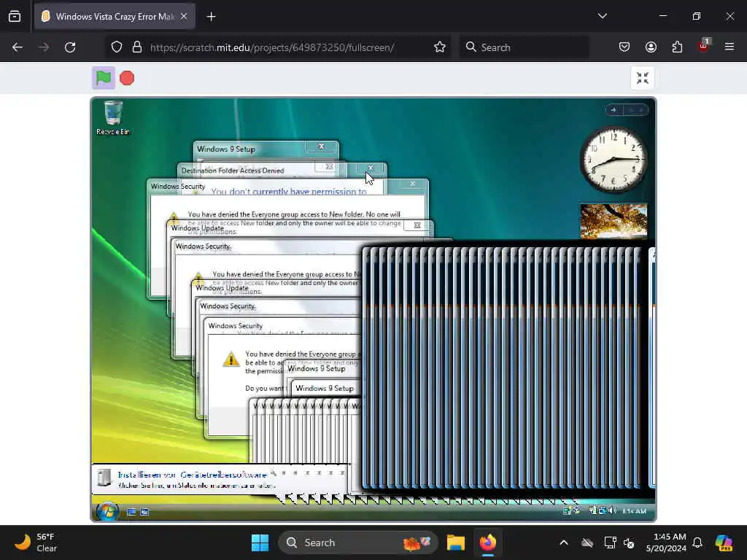Click the device driver icon in notification
This screenshot has height=560, width=747.
point(104,478)
